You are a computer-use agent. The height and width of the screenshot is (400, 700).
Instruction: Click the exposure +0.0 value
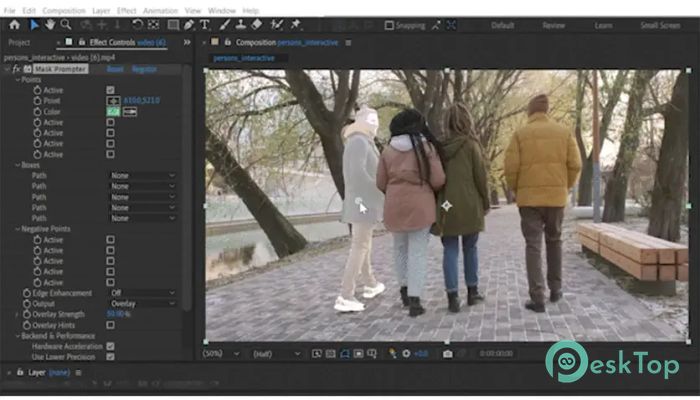click(x=421, y=354)
